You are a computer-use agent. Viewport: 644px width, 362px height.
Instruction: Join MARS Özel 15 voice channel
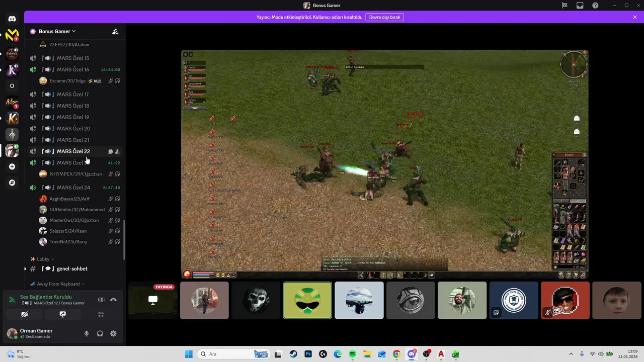point(75,58)
